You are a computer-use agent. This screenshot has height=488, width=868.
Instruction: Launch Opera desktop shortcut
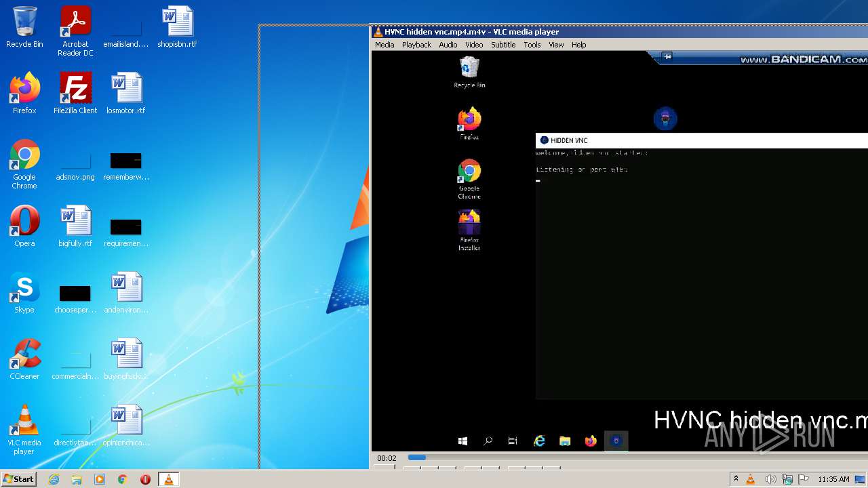point(24,226)
